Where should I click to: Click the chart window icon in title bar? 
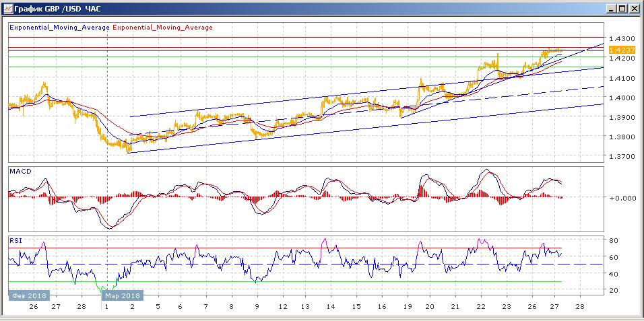[7, 8]
